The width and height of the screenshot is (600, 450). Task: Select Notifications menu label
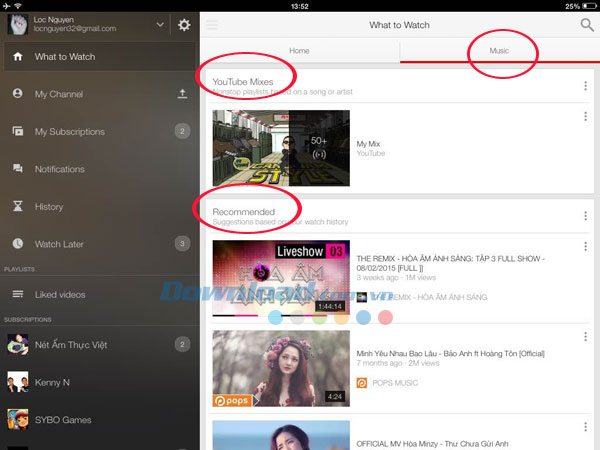click(60, 169)
